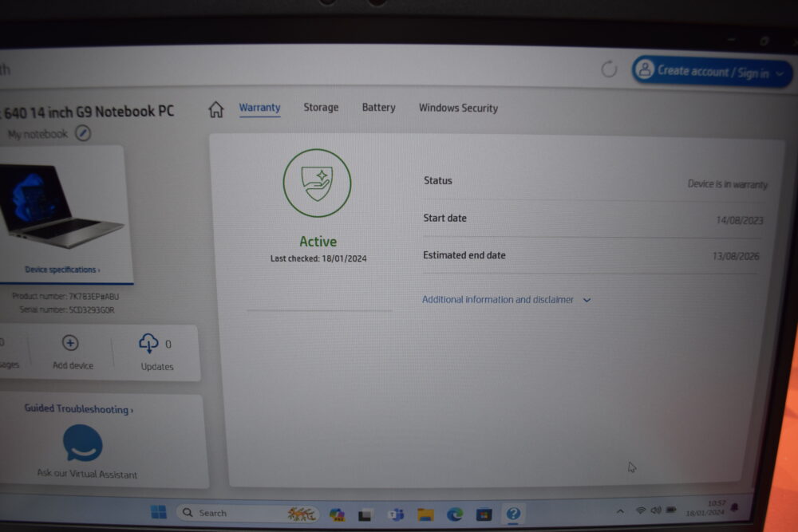This screenshot has width=798, height=532.
Task: Select the Serial number text
Action: [x=67, y=309]
